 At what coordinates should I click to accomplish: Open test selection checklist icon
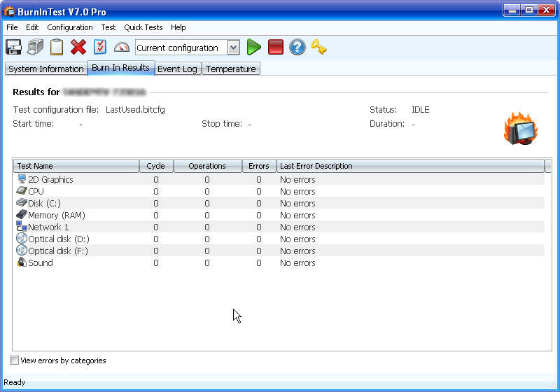[x=100, y=47]
